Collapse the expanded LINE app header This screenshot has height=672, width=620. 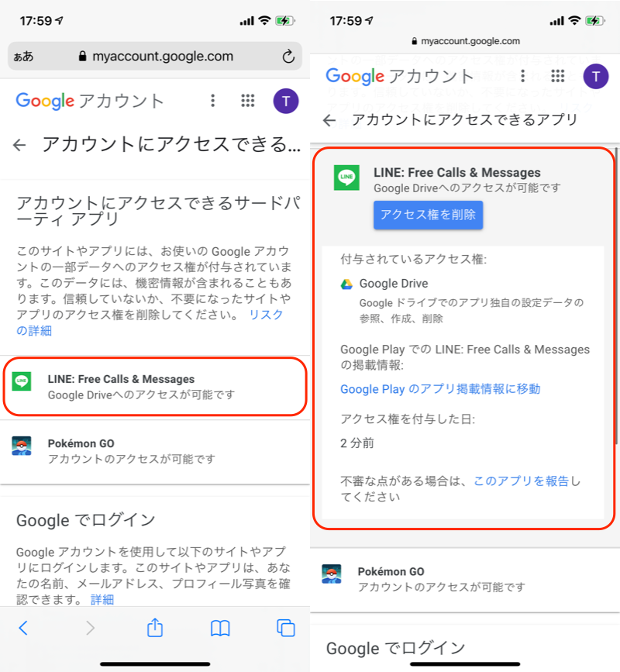(x=465, y=179)
